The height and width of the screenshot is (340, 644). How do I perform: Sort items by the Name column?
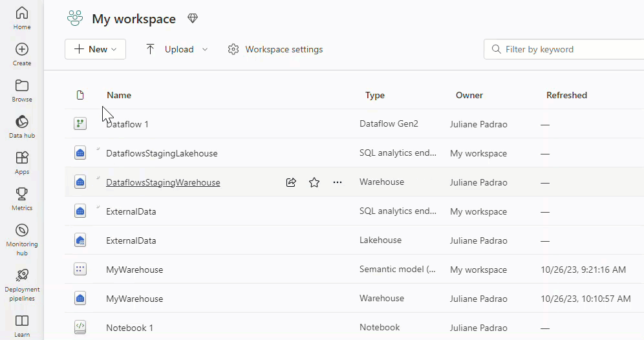coord(119,95)
